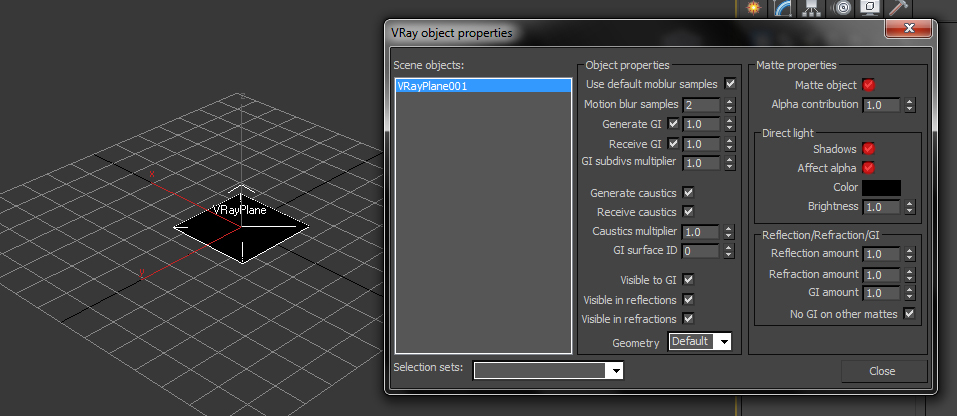Click the Motion blur samples value field
Viewport: 957px width, 416px height.
(701, 105)
